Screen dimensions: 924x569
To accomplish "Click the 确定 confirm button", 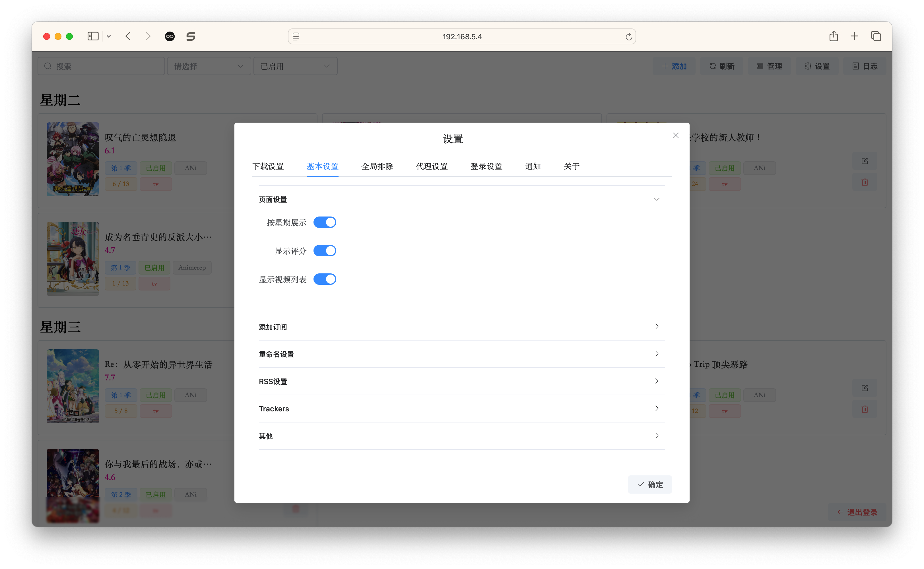I will click(x=652, y=485).
